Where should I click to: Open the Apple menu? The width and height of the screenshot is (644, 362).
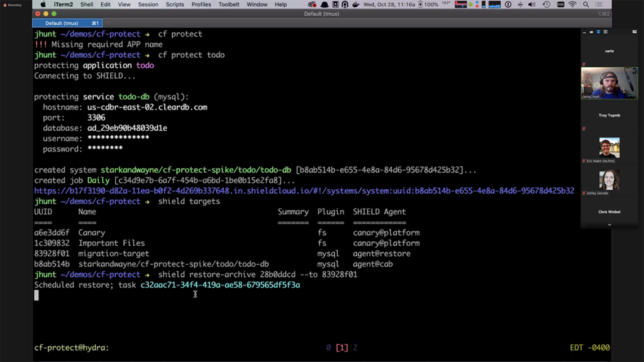(x=43, y=4)
